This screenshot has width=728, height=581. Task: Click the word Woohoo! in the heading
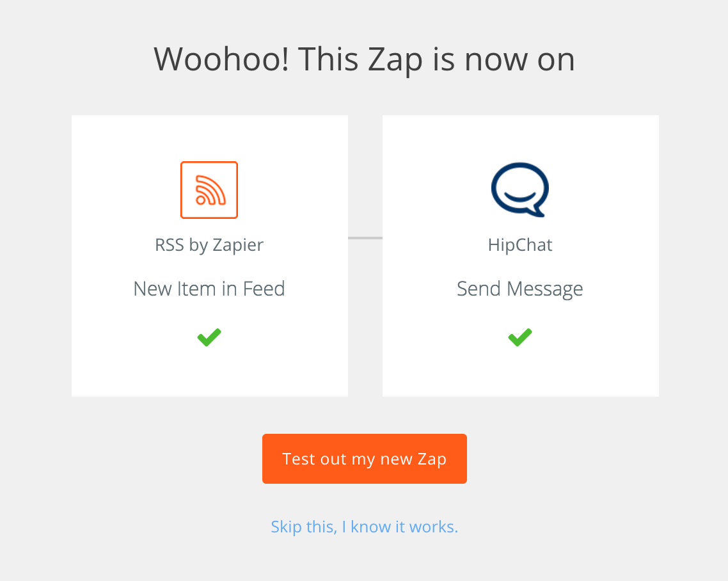click(221, 60)
